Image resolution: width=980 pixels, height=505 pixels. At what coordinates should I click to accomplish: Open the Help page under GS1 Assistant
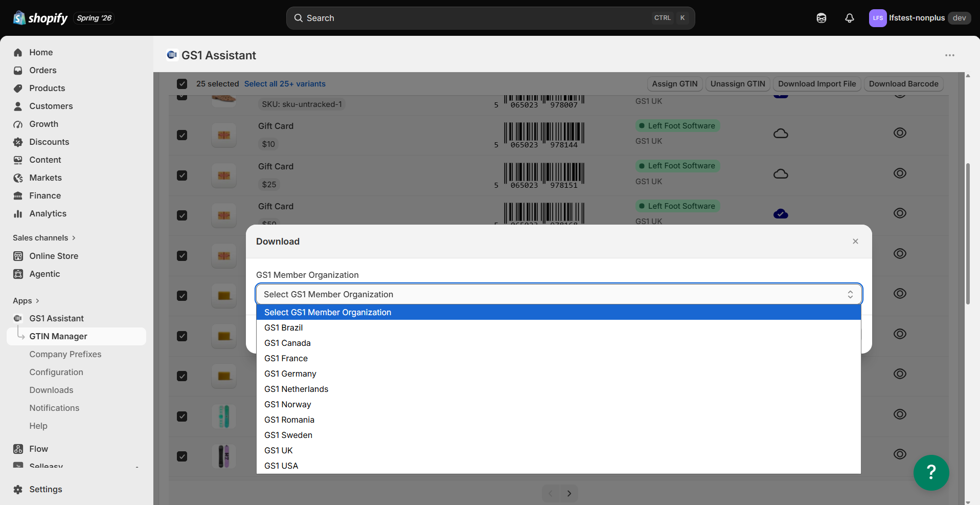(x=38, y=426)
